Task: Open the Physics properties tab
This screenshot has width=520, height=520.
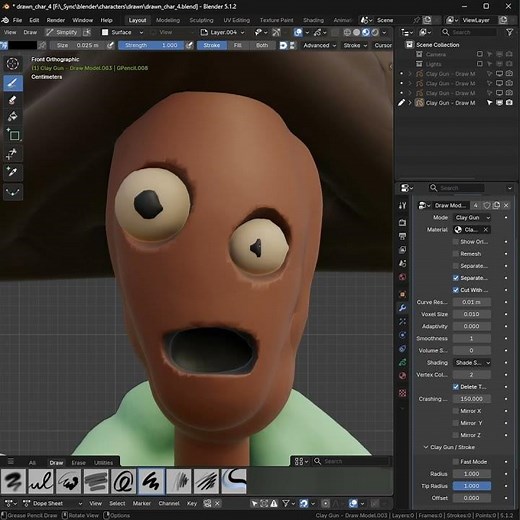Action: [x=402, y=335]
